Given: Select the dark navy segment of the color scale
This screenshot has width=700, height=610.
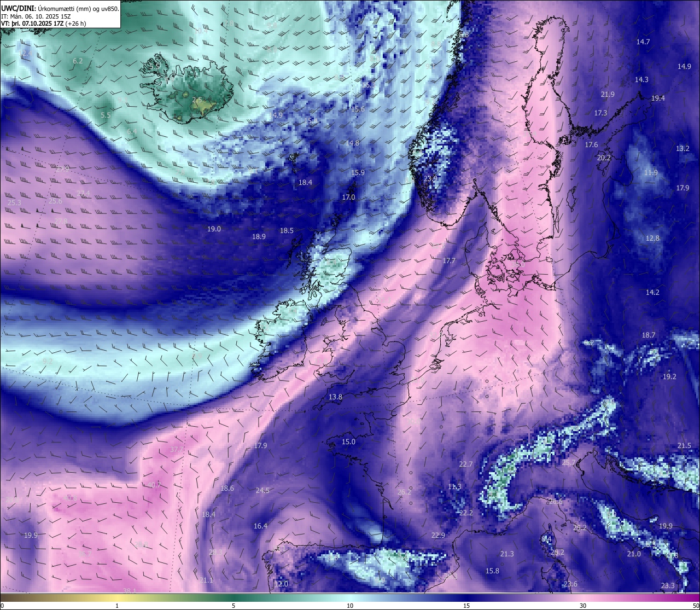Looking at the screenshot, I should pos(466,596).
